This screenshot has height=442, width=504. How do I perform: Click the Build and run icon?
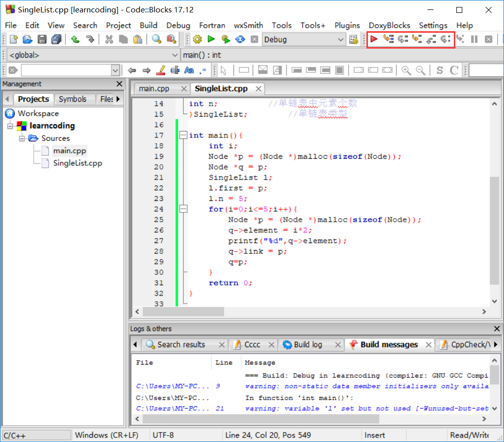coord(225,40)
